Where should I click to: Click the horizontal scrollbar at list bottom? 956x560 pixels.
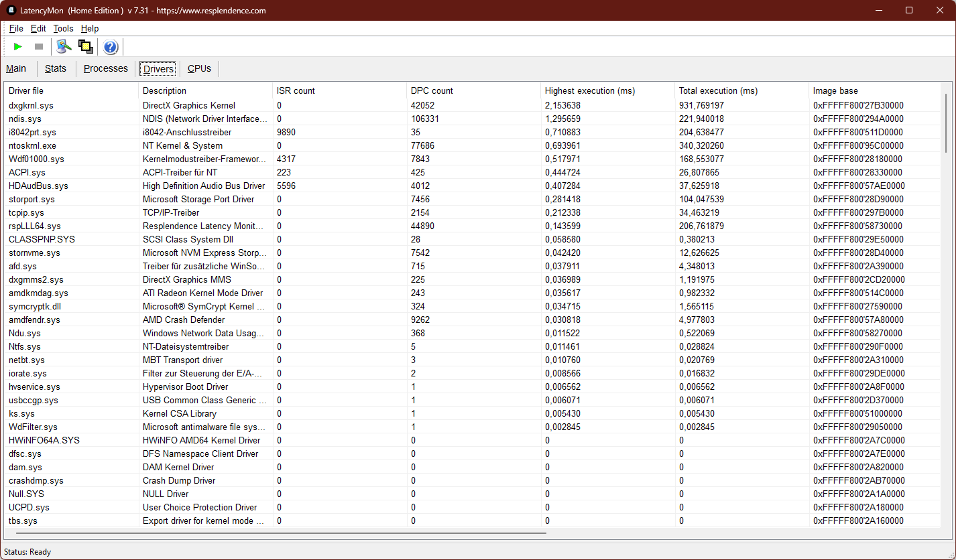click(280, 533)
